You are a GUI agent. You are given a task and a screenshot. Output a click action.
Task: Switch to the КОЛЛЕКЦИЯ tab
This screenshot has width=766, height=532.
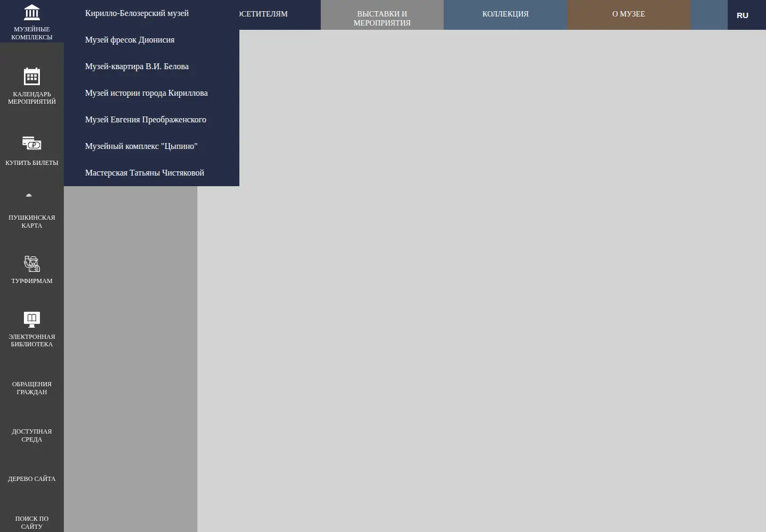(x=505, y=14)
